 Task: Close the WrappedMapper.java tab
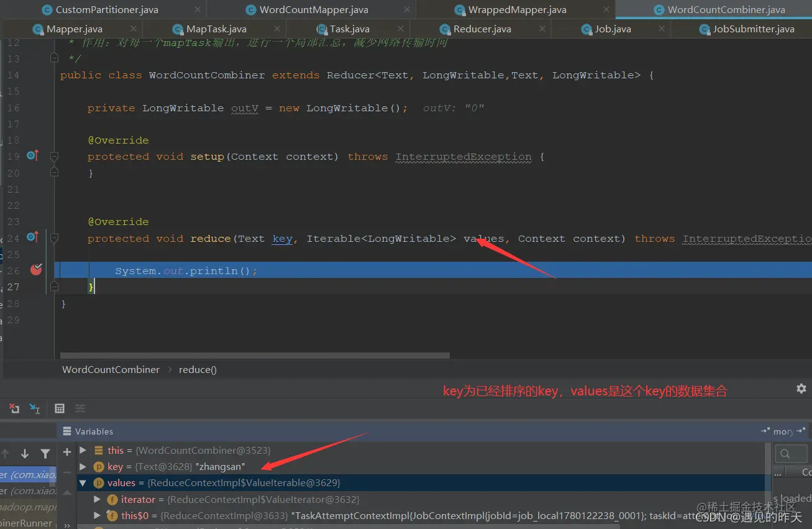pyautogui.click(x=606, y=10)
